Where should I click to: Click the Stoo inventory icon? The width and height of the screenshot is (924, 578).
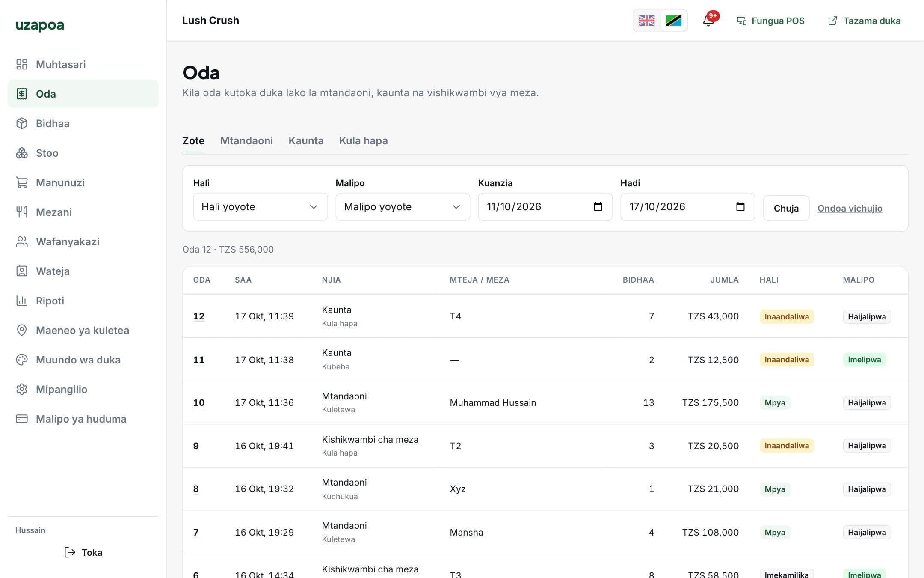[22, 153]
